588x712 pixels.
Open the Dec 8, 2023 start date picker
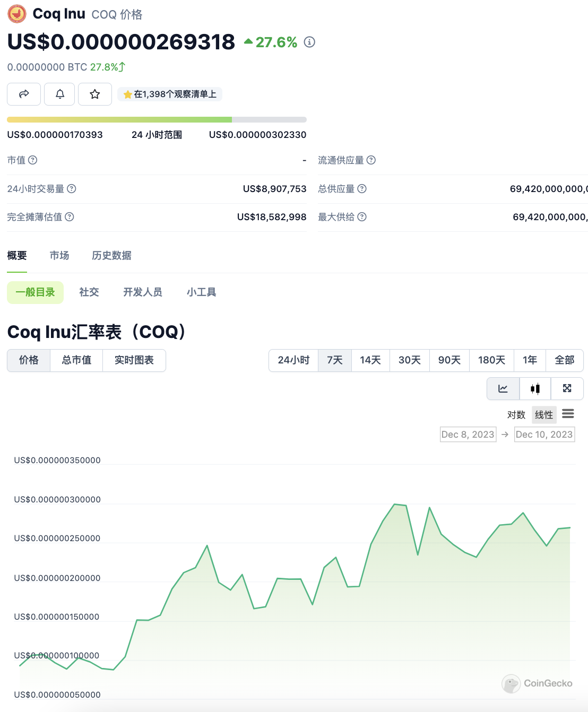click(468, 435)
